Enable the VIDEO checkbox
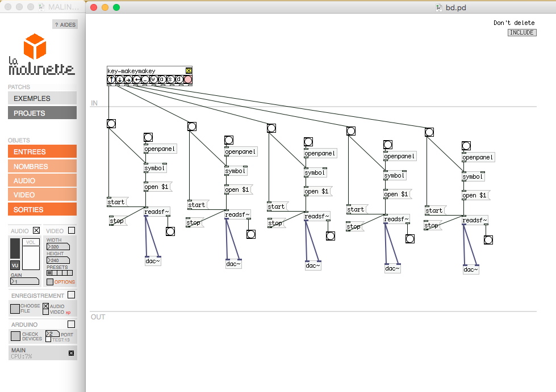 tap(72, 230)
